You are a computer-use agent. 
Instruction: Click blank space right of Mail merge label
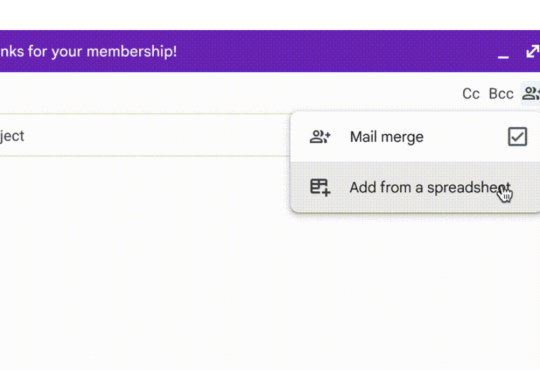pos(465,137)
